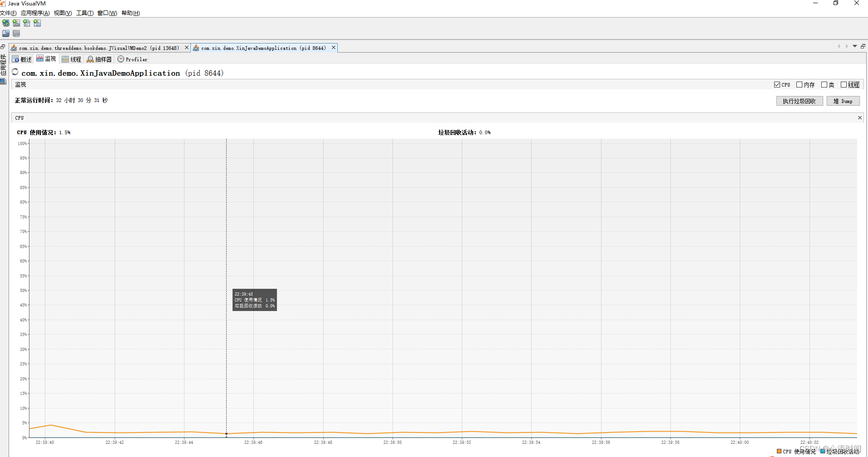Switch to JVisualVMDemo2 pid 13648 tab
This screenshot has width=868, height=457.
click(x=99, y=48)
